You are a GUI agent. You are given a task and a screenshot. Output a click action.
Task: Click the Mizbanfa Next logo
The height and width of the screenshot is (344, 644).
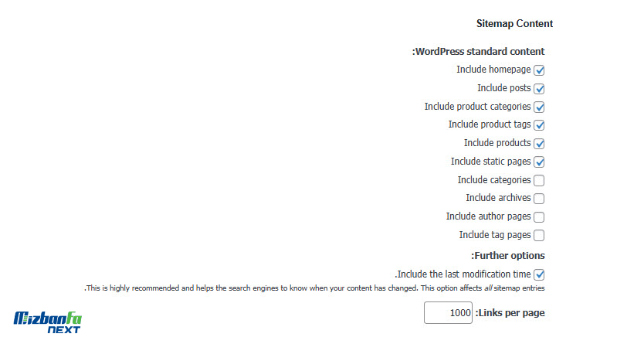(48, 322)
